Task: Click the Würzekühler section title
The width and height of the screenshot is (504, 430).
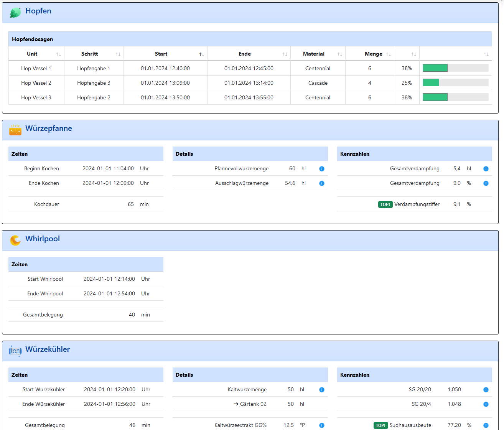Action: coord(48,349)
